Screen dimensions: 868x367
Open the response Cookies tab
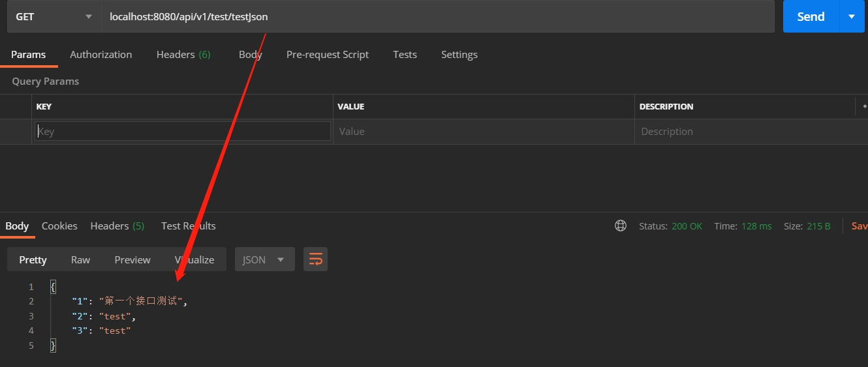point(59,226)
